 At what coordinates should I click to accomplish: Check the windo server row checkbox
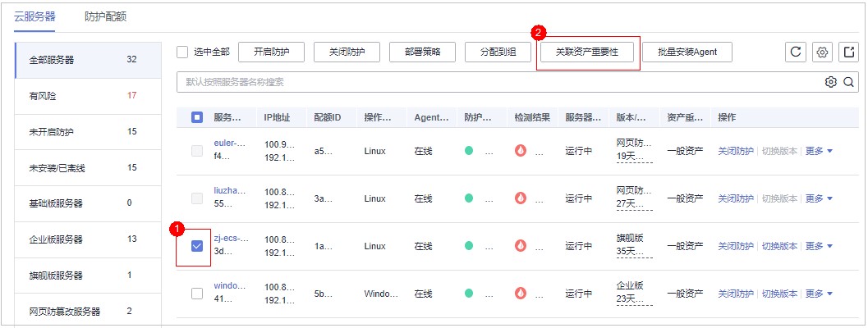pos(197,294)
